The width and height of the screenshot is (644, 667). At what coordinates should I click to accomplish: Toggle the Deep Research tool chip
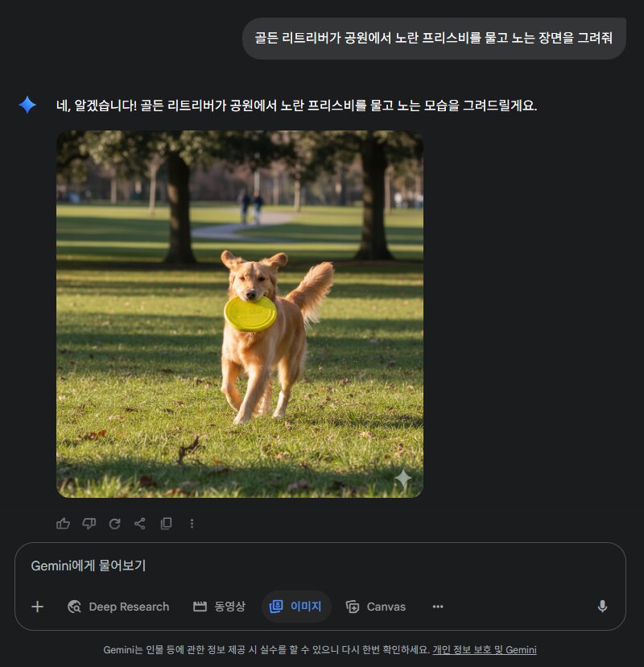coord(118,607)
